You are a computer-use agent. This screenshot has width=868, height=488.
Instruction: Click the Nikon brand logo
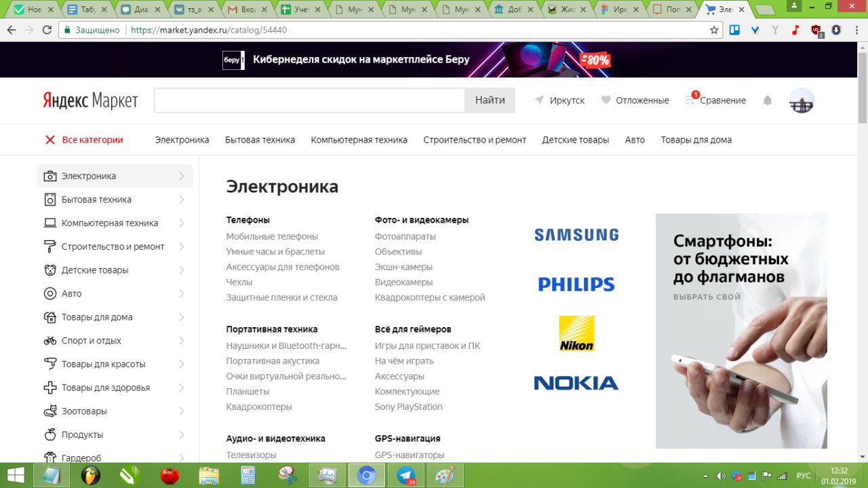tap(576, 333)
